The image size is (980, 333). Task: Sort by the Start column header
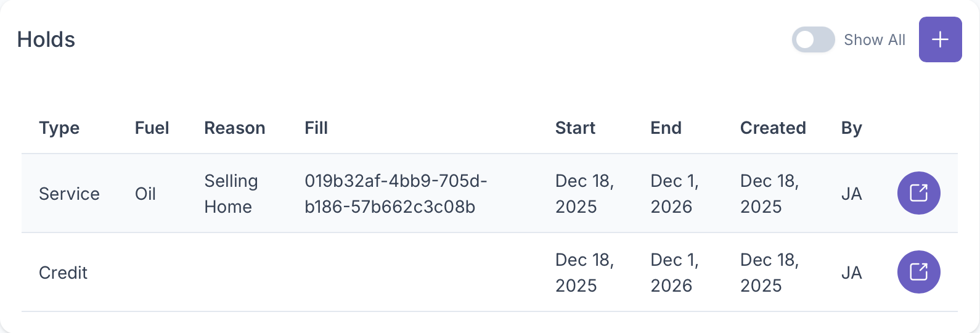click(x=575, y=128)
